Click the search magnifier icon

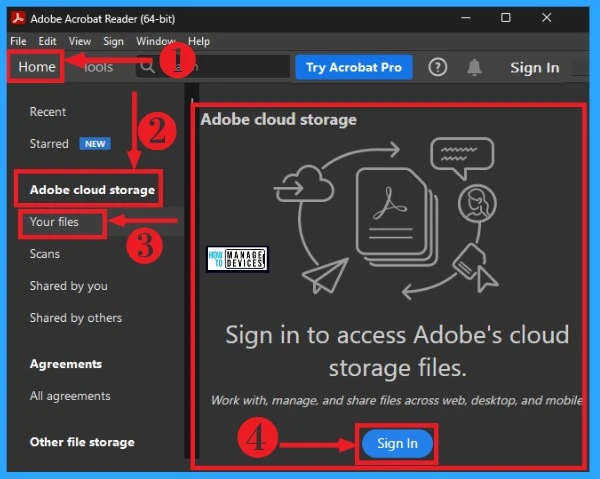[147, 67]
